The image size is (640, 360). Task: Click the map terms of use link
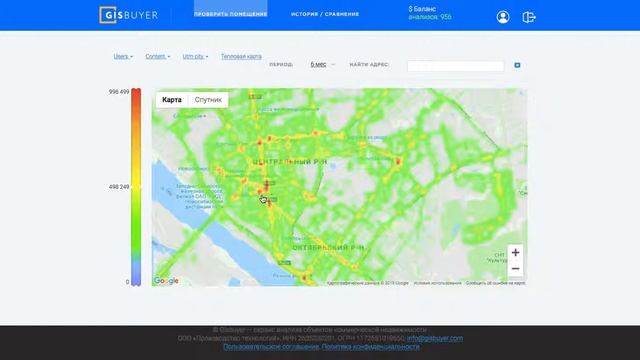tap(437, 283)
